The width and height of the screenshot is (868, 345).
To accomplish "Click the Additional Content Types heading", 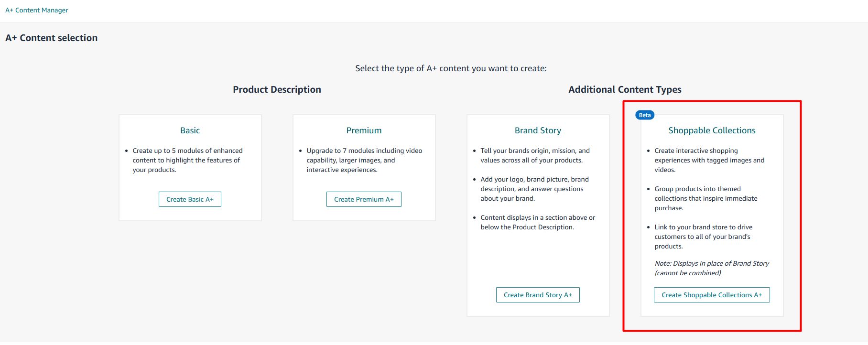I will coord(625,89).
